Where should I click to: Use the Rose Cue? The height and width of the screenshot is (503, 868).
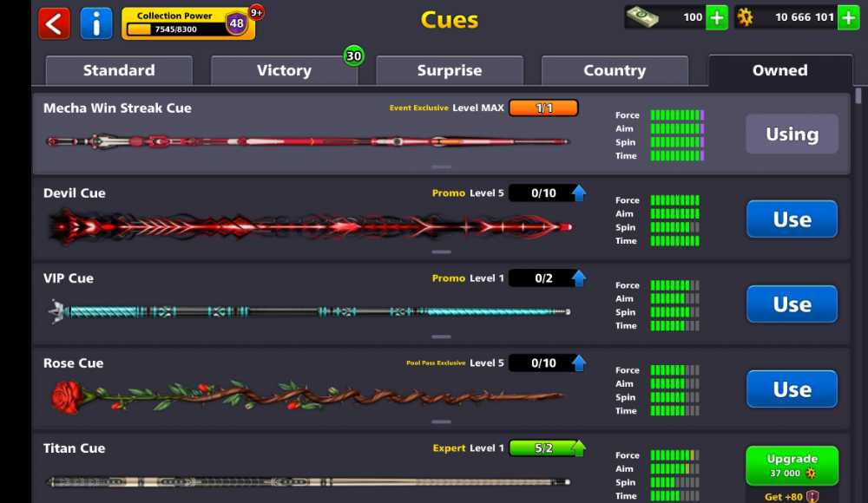(792, 389)
